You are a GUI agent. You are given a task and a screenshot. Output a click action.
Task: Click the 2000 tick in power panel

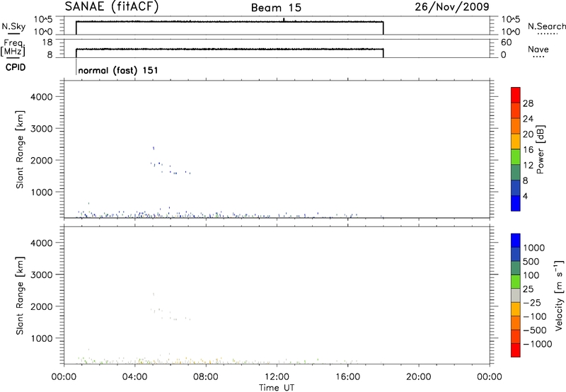pos(41,160)
